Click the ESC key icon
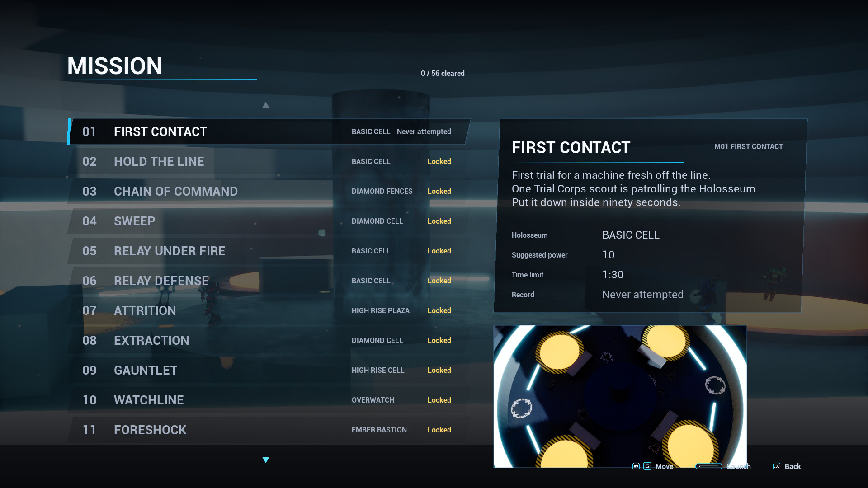Image resolution: width=868 pixels, height=488 pixels. [776, 466]
